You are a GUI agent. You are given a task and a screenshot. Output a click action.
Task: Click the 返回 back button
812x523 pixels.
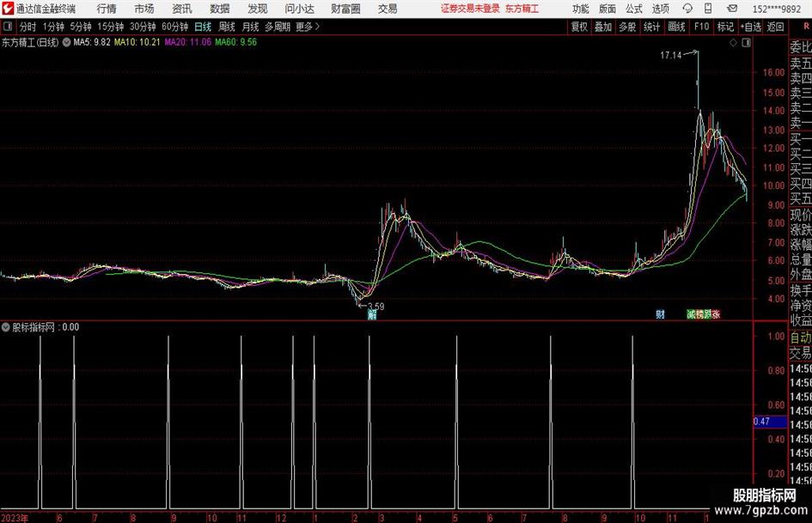(775, 27)
